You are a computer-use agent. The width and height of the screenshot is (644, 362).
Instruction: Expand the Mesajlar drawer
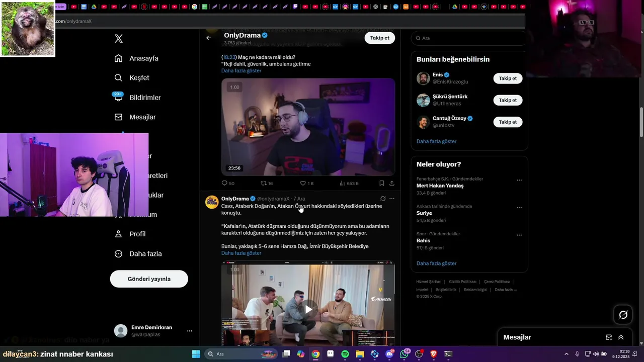621,337
